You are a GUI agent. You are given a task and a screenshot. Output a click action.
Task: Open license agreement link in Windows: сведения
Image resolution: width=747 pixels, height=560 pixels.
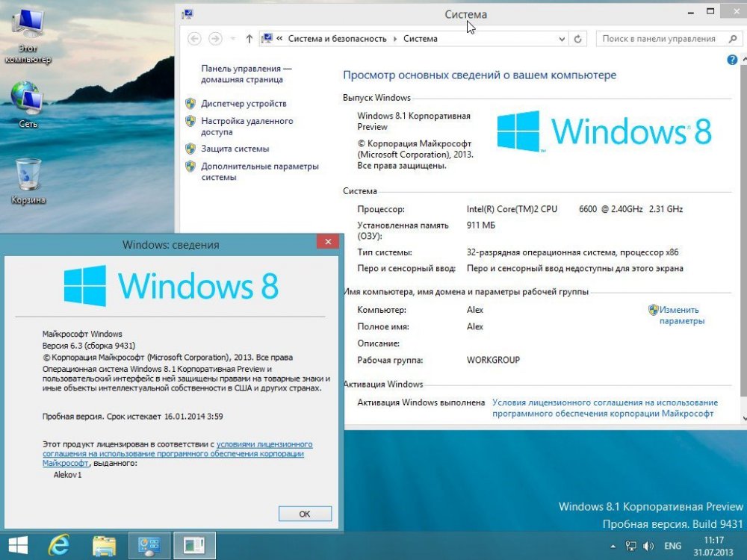177,453
